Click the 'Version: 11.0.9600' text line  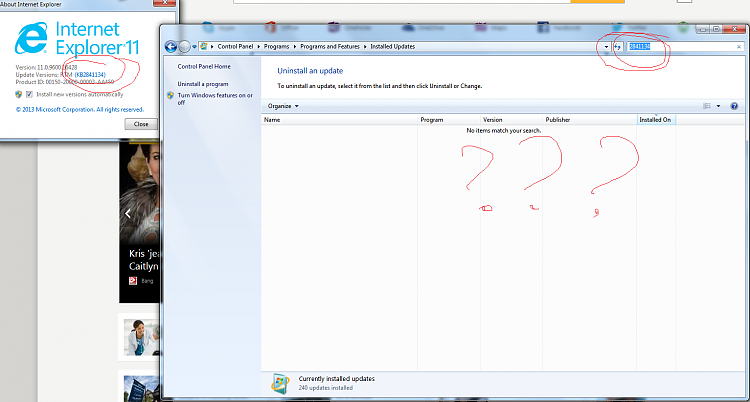click(x=46, y=67)
